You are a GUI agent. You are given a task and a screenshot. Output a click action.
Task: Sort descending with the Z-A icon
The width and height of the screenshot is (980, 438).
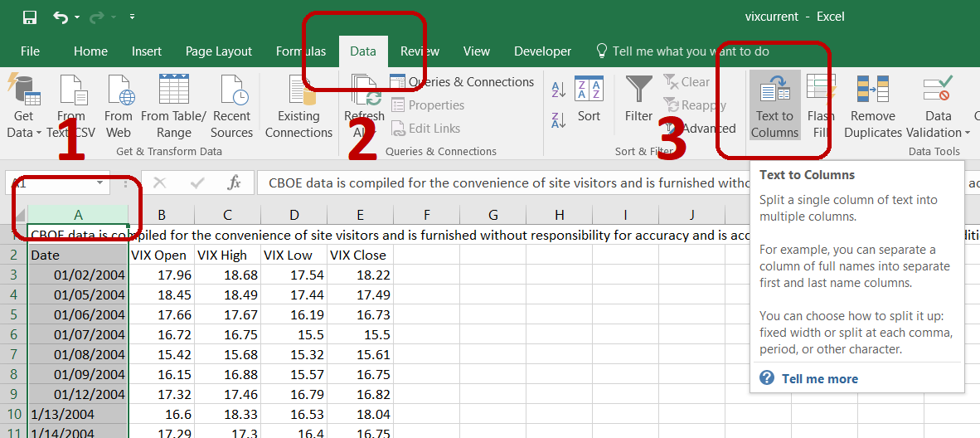558,119
